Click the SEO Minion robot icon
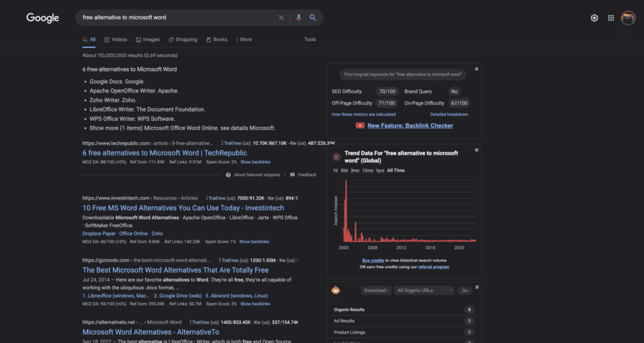 pos(336,290)
